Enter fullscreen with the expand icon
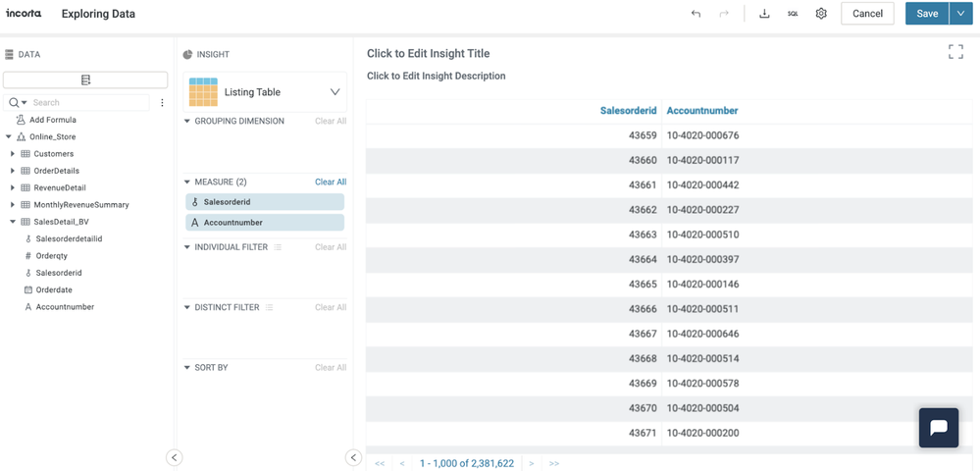Image resolution: width=980 pixels, height=471 pixels. click(955, 52)
